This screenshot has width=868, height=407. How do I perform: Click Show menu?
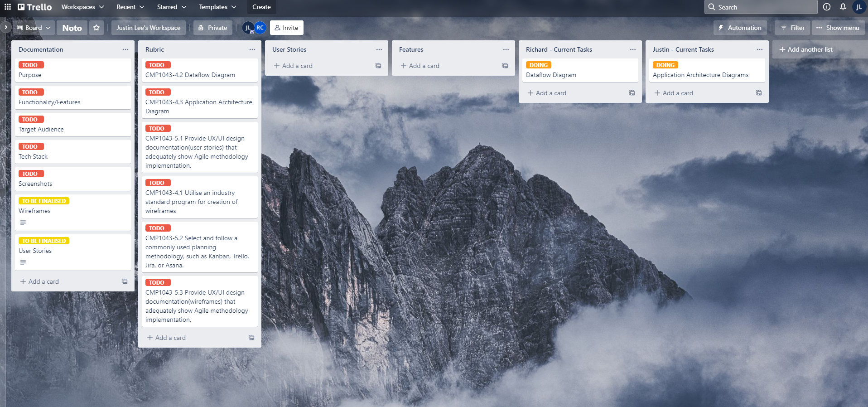tap(838, 28)
